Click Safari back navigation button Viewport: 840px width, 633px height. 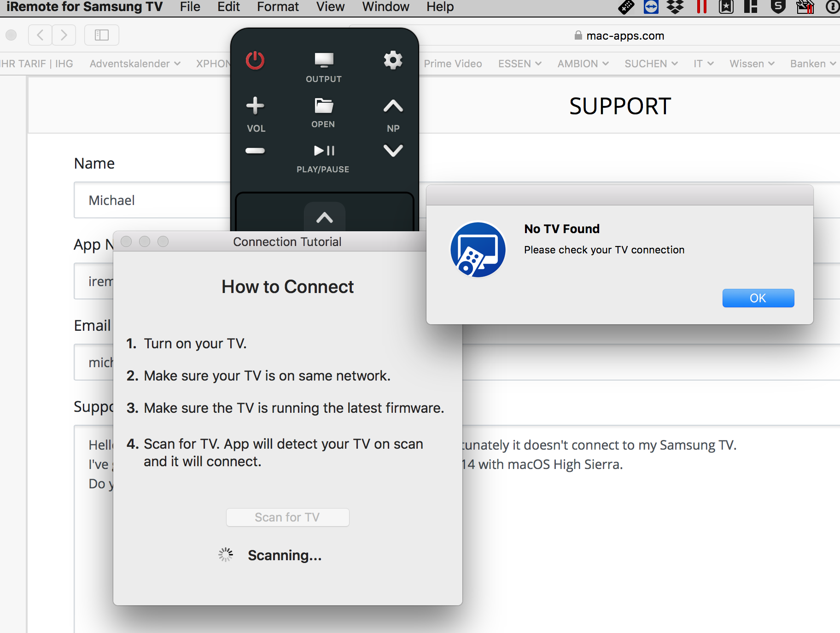[40, 35]
